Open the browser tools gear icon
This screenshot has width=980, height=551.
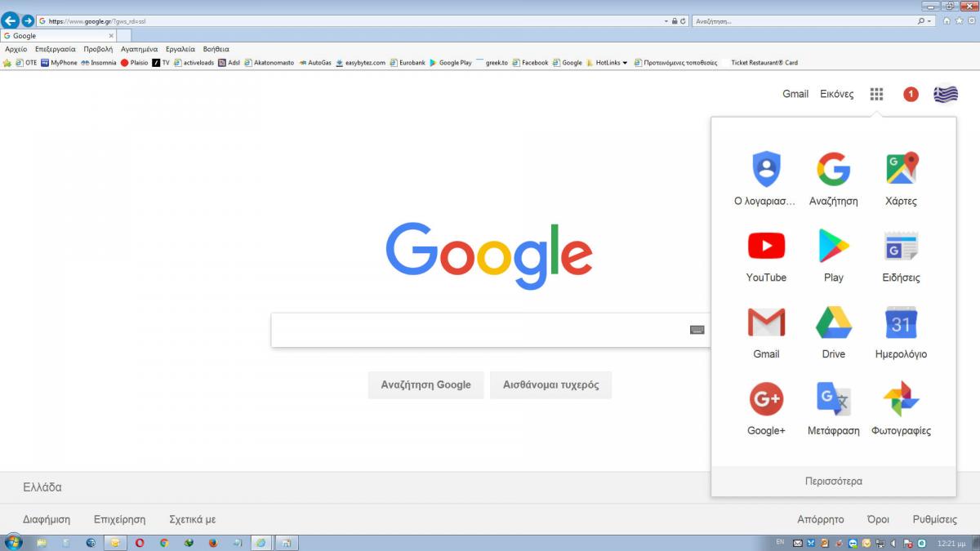pyautogui.click(x=970, y=21)
